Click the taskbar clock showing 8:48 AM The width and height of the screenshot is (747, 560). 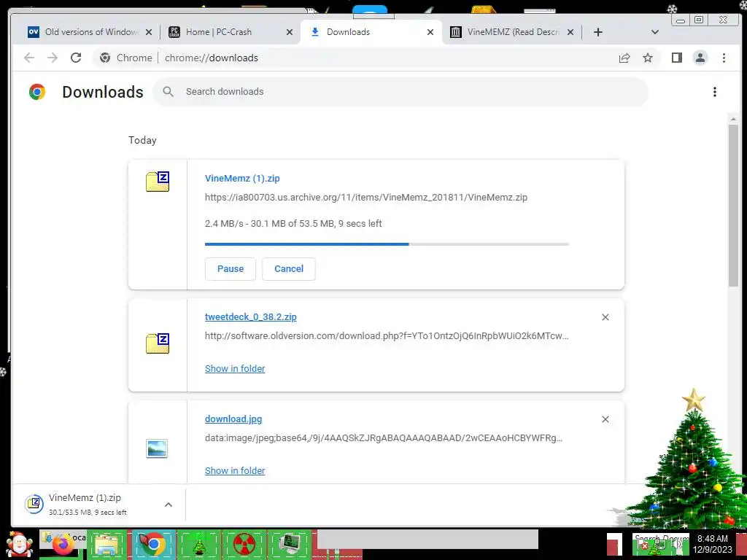(713, 544)
